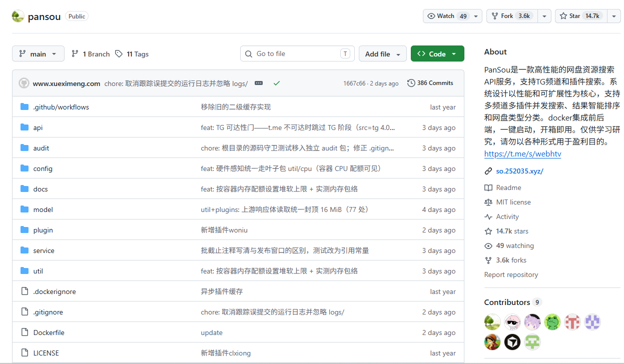Open the .gitignore file
Screen dimensions: 624x364
pos(48,312)
